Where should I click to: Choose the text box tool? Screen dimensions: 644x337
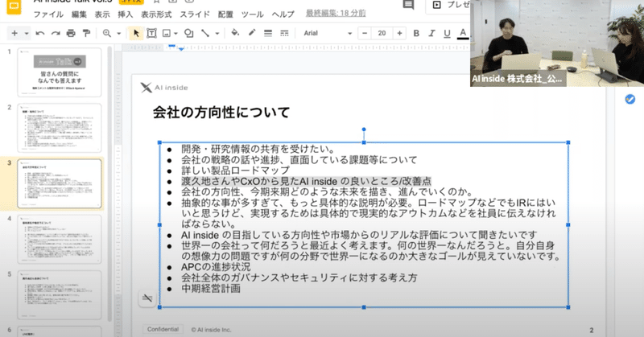(151, 33)
